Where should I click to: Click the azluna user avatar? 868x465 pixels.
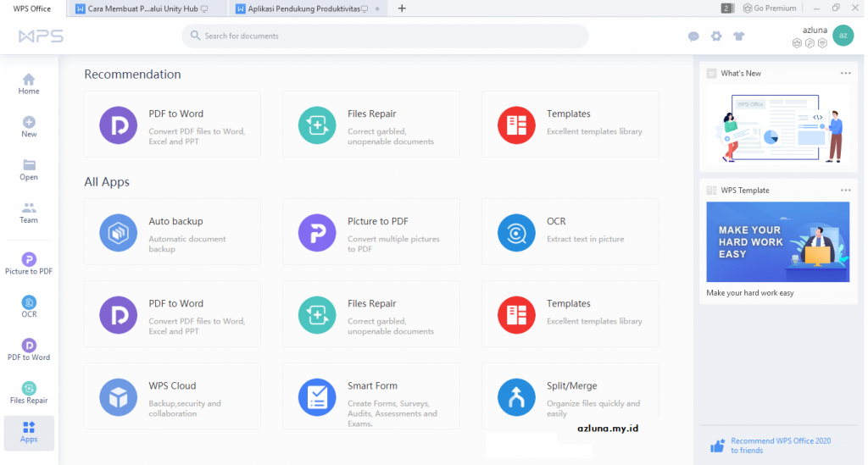point(843,36)
